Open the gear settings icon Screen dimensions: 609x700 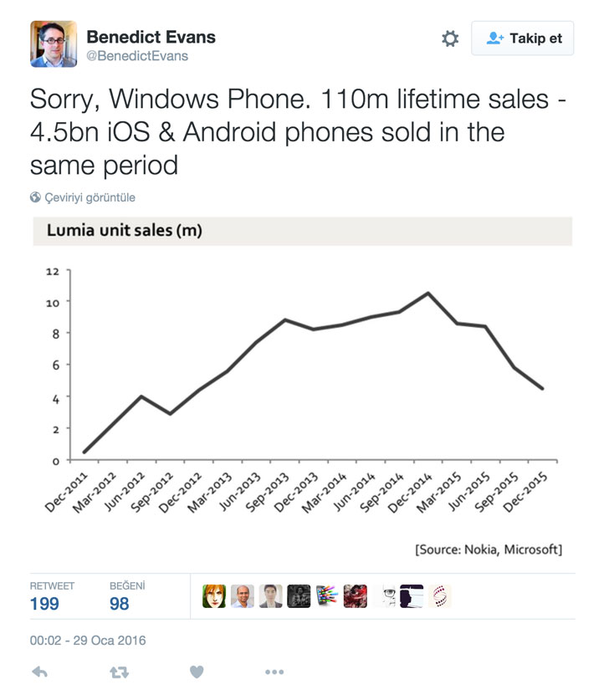[449, 38]
